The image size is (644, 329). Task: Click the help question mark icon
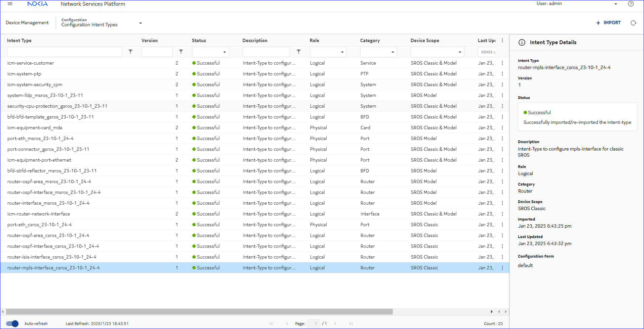631,4
